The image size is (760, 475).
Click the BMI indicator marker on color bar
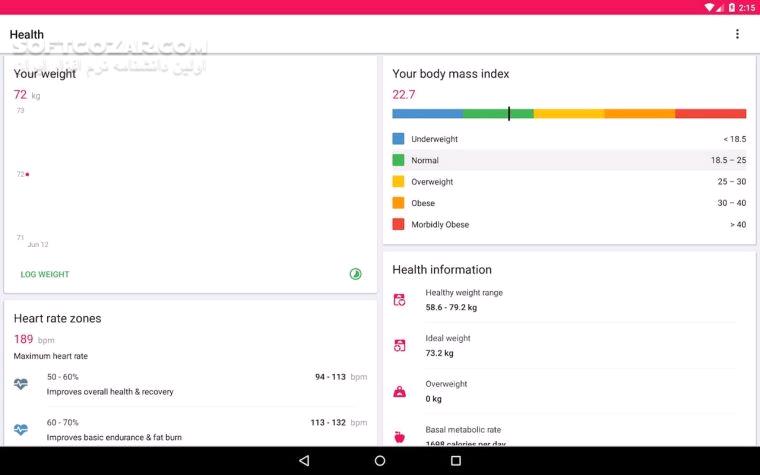509,114
